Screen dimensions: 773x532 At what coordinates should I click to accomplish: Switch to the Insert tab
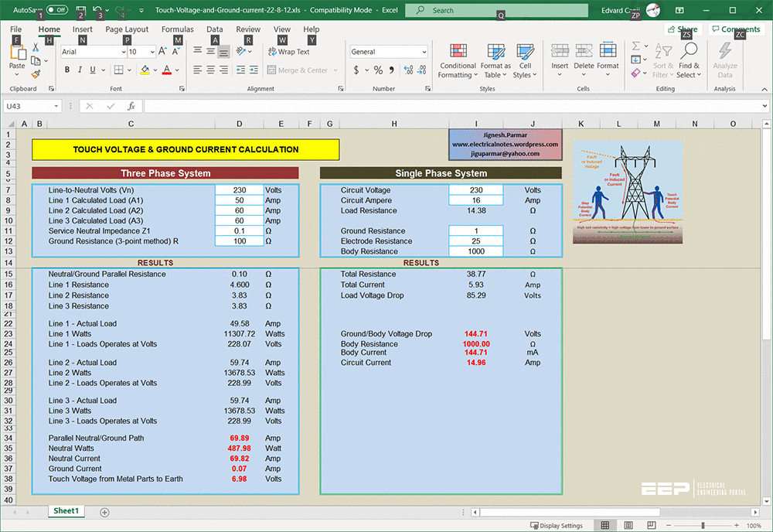click(83, 29)
